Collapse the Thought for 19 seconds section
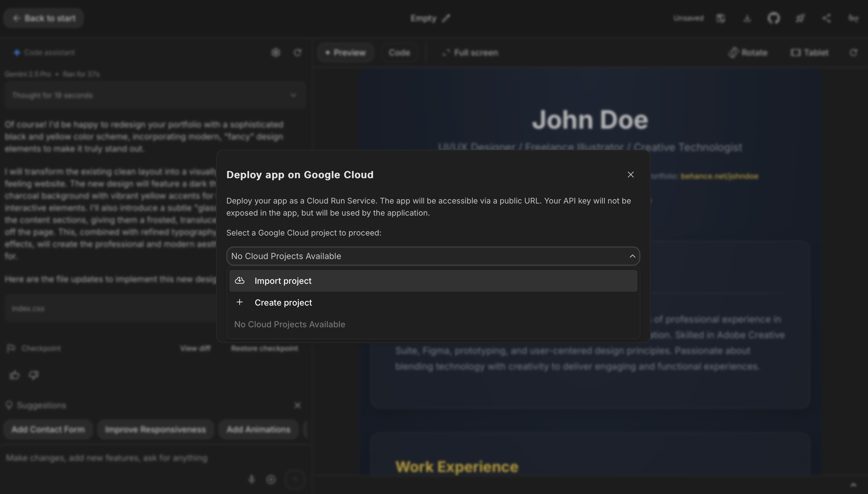868x494 pixels. pyautogui.click(x=293, y=95)
